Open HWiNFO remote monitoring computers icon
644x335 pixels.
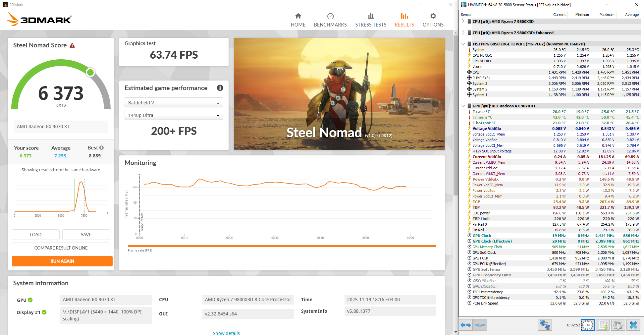pos(545,325)
